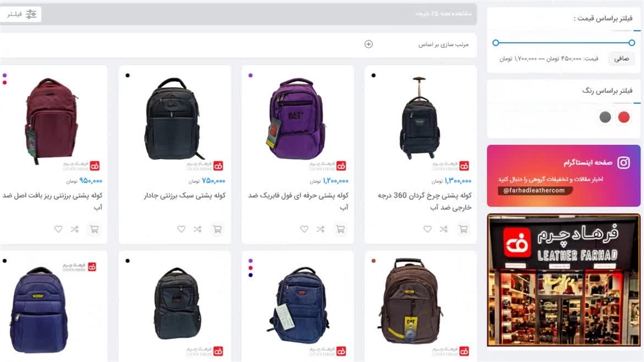Add the 1,300,000 toman trolley backpack to cart
This screenshot has width=644, height=362.
tap(463, 229)
